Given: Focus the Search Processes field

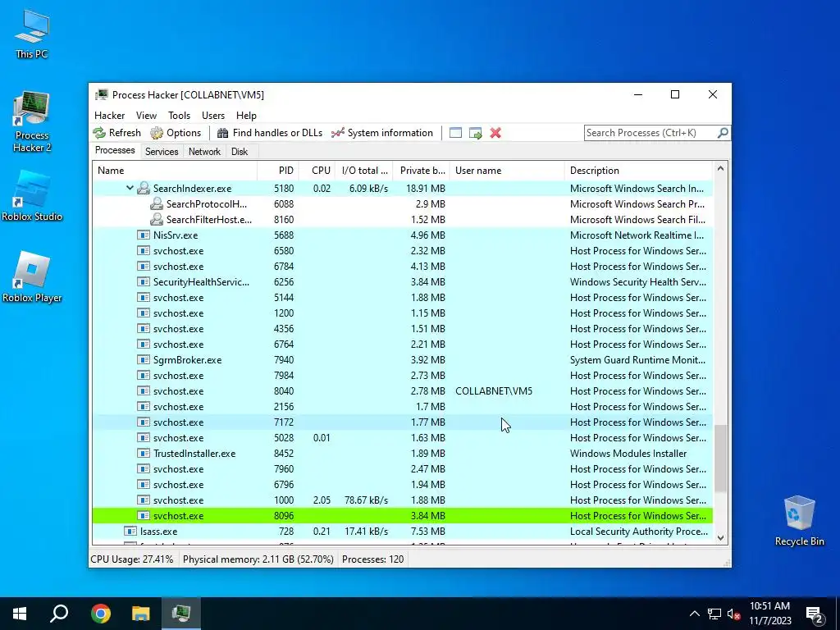Looking at the screenshot, I should pos(651,133).
